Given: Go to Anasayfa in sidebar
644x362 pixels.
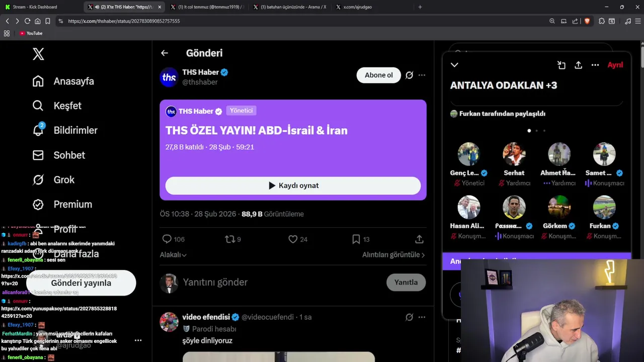Looking at the screenshot, I should pyautogui.click(x=63, y=81).
